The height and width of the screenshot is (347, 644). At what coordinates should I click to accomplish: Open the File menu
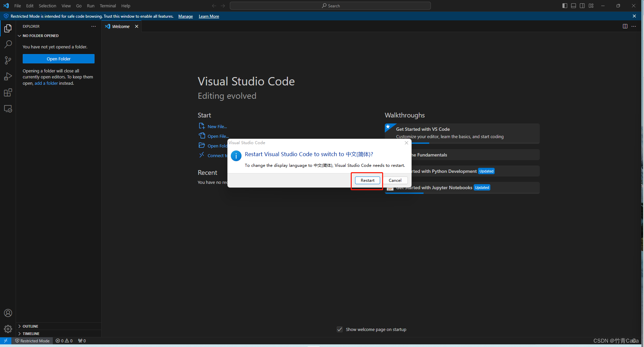(x=18, y=6)
